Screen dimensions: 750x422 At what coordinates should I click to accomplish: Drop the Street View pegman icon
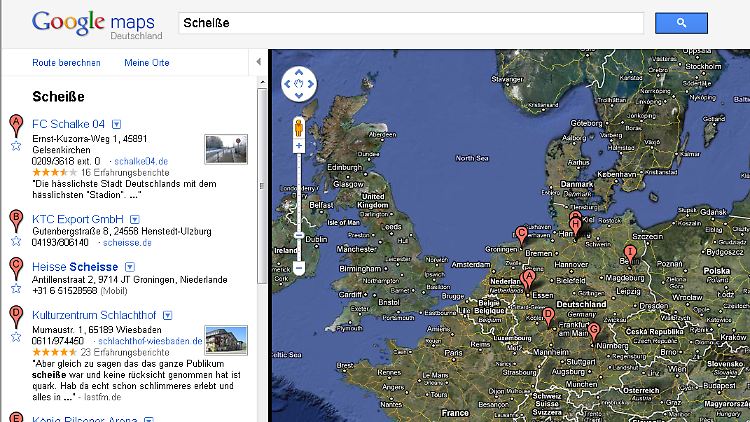click(x=299, y=126)
